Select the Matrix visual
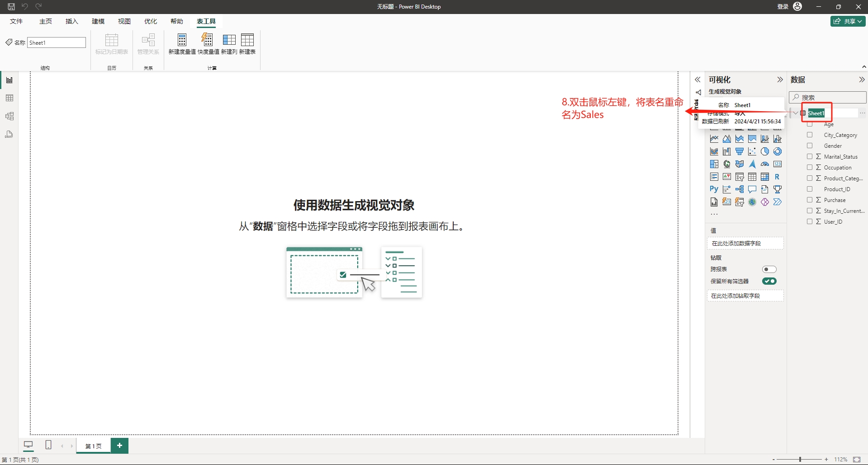The image size is (868, 465). [x=765, y=177]
